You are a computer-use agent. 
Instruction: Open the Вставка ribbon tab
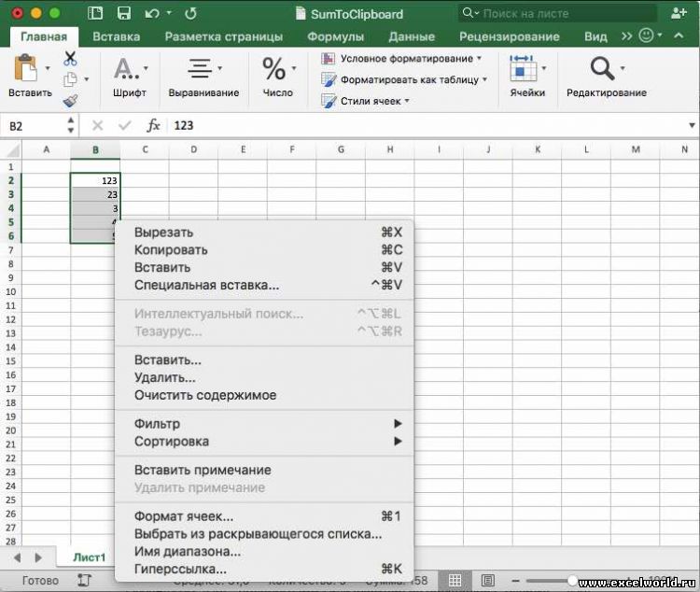pyautogui.click(x=116, y=36)
